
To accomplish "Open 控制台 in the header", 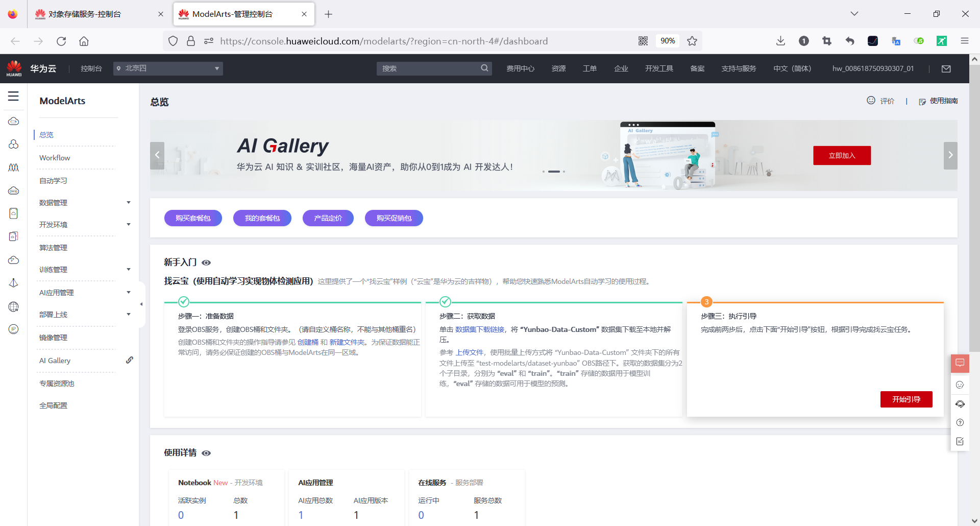I will click(x=91, y=68).
